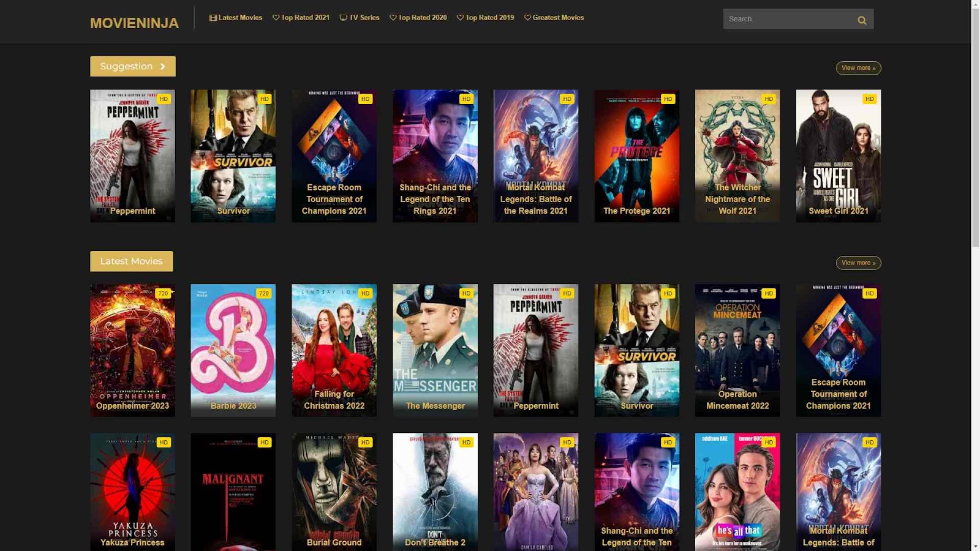Click the HD badge on Malignant poster
The image size is (980, 551).
(265, 442)
